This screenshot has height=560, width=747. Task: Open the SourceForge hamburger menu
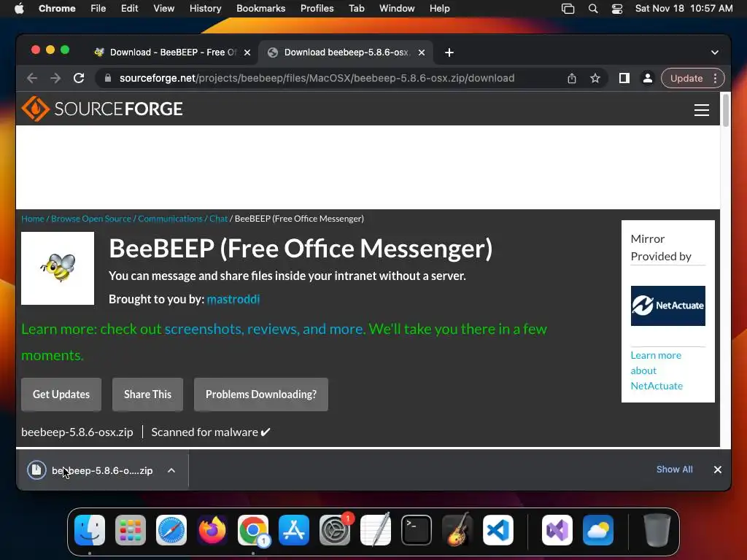coord(701,110)
